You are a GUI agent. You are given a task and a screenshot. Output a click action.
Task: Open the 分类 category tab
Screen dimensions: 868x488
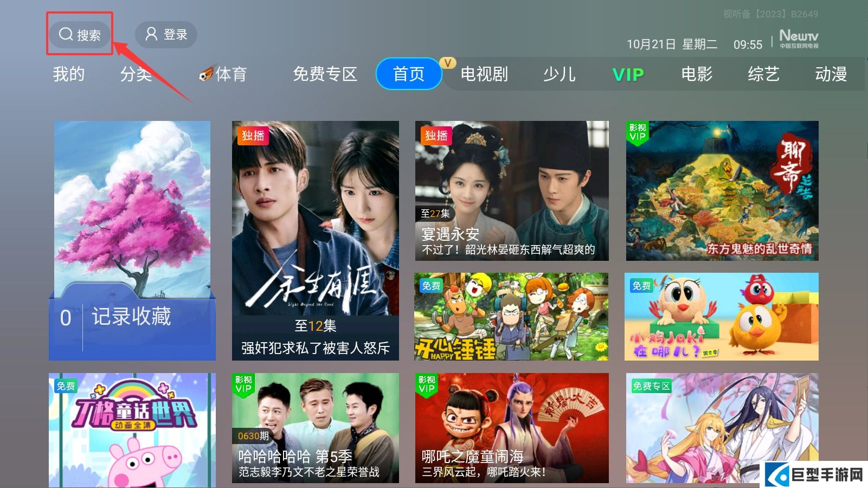(136, 74)
